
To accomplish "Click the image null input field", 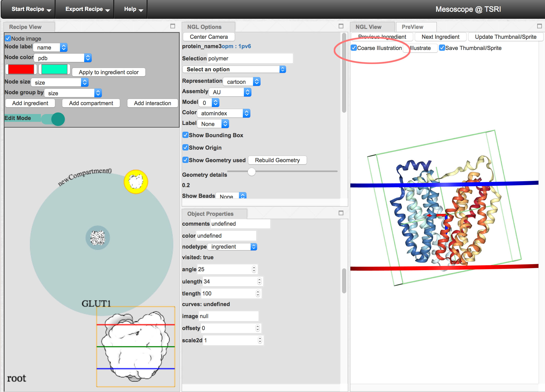I will [228, 316].
